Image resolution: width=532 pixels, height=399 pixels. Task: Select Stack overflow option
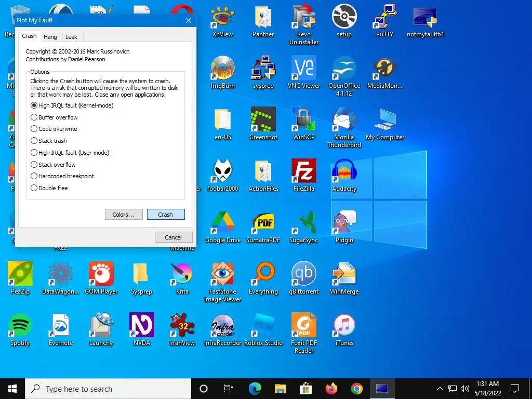(54, 165)
